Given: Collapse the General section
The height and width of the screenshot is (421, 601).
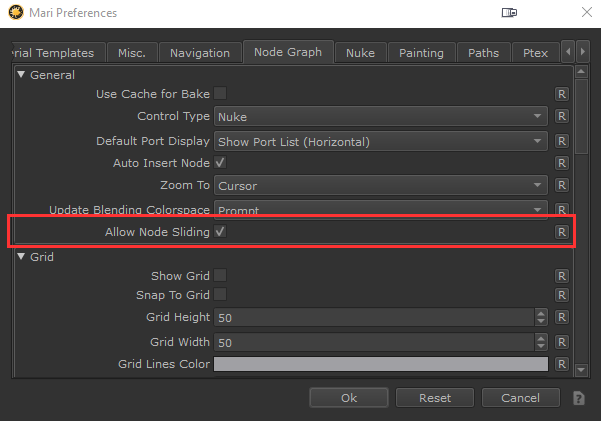Looking at the screenshot, I should pyautogui.click(x=22, y=75).
